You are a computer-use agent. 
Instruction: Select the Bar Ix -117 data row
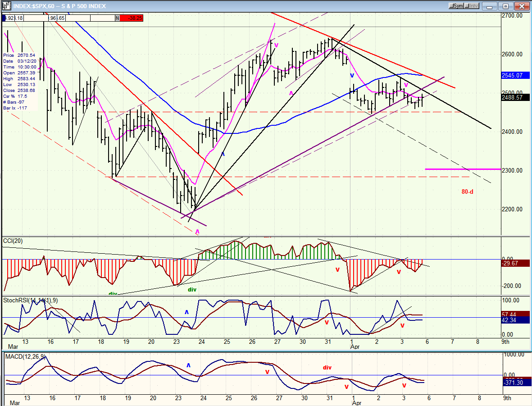pyautogui.click(x=15, y=108)
